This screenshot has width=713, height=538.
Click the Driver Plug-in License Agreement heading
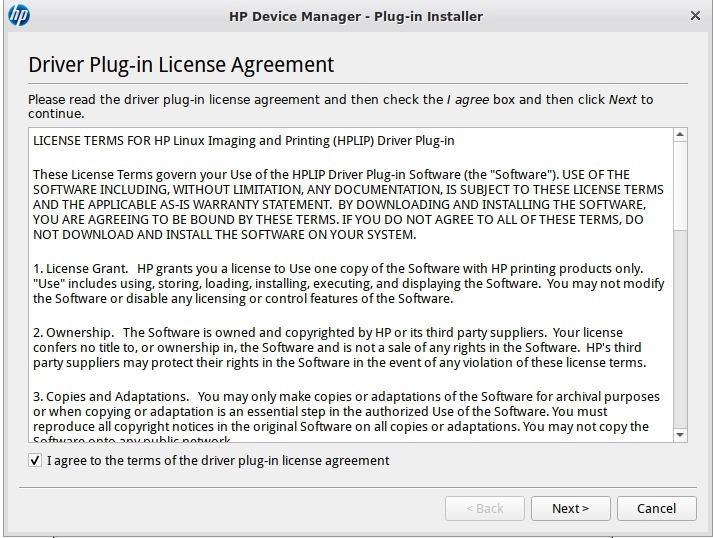181,65
